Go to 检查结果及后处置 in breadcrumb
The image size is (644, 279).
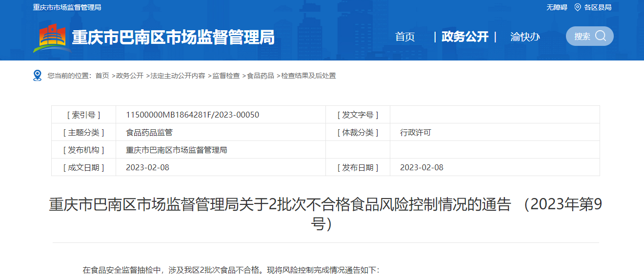308,76
